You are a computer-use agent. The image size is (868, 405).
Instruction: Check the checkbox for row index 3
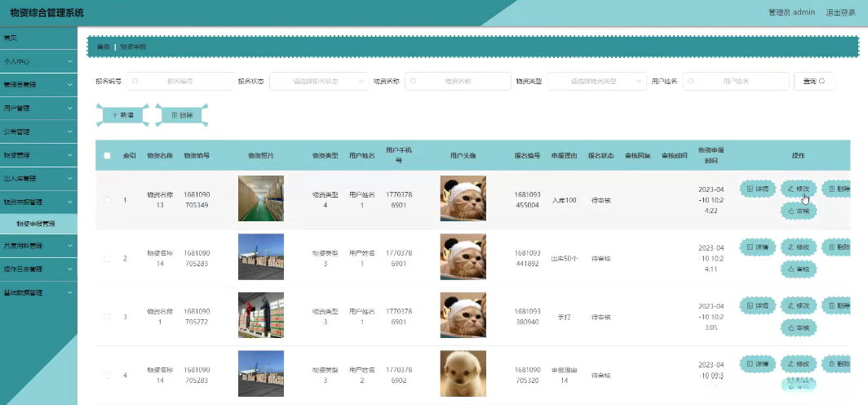point(108,317)
